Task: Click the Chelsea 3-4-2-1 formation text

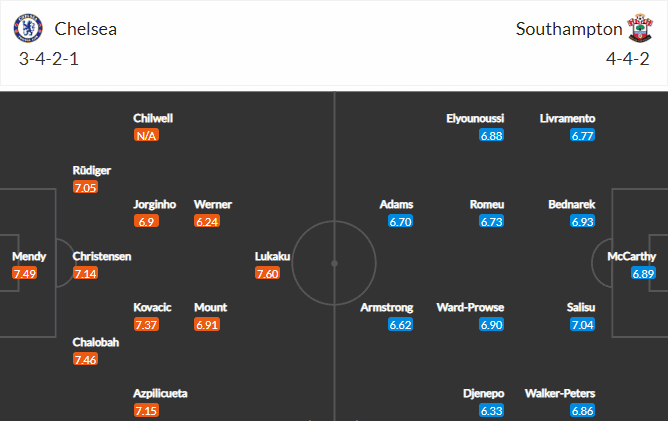Action: [x=49, y=59]
